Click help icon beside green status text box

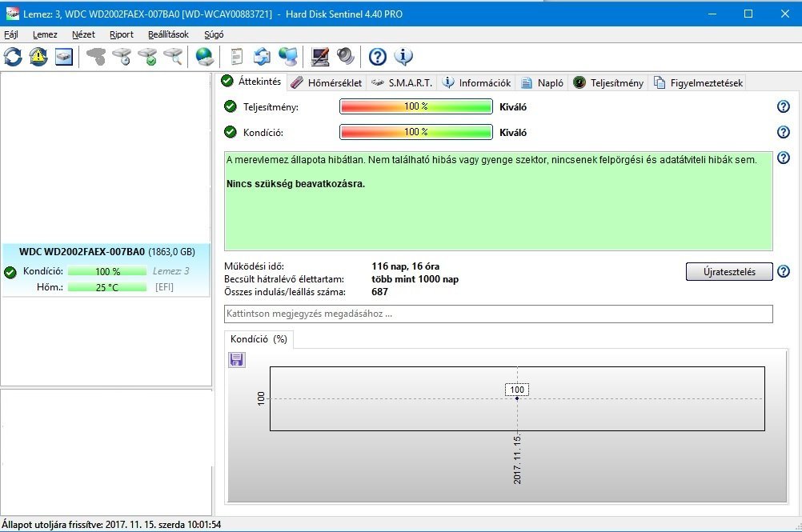(x=783, y=158)
